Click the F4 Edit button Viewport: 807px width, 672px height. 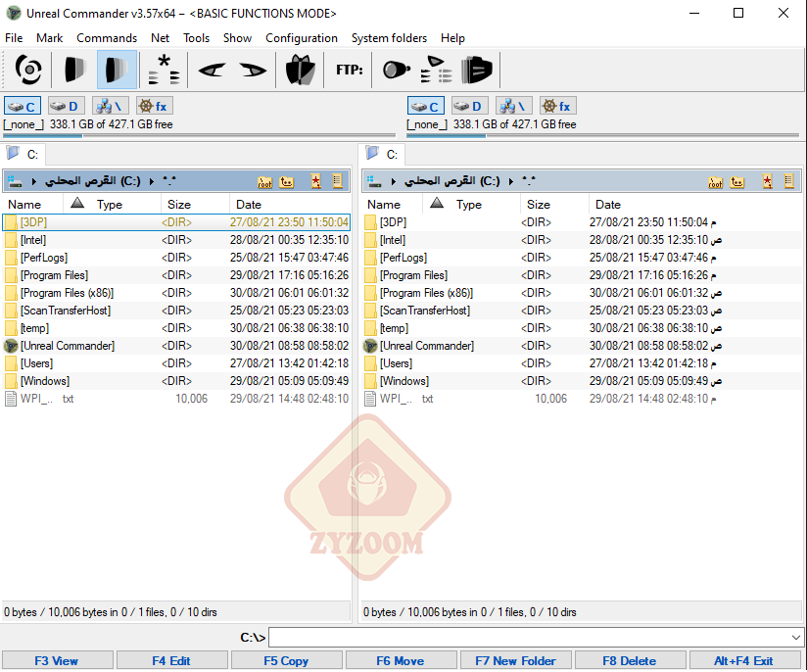point(172,660)
